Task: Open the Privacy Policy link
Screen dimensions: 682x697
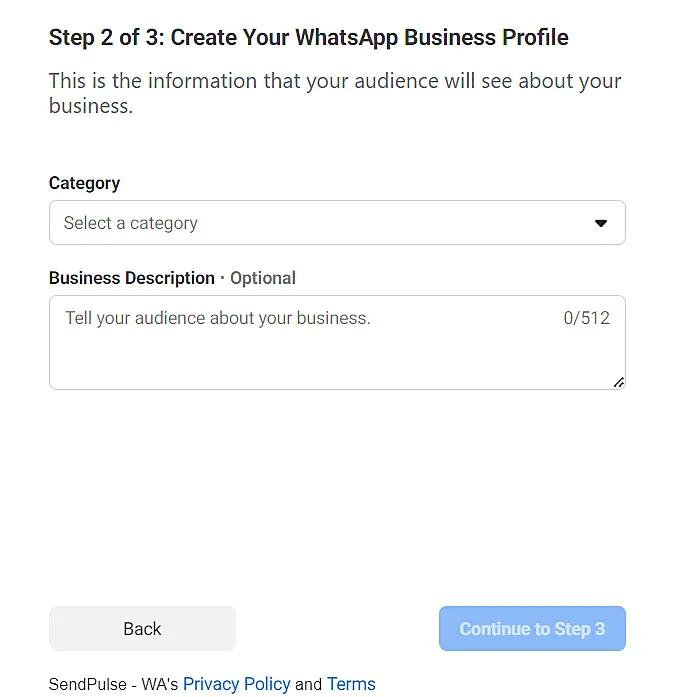Action: [x=236, y=684]
